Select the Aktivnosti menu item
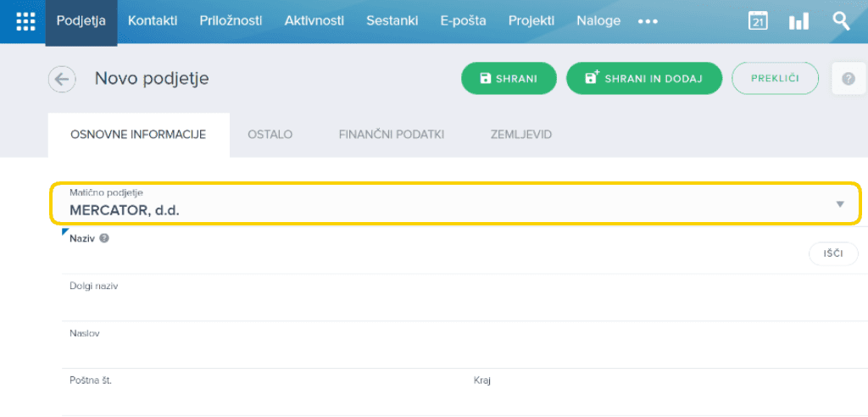Screen dimensions: 868x417 tap(314, 21)
